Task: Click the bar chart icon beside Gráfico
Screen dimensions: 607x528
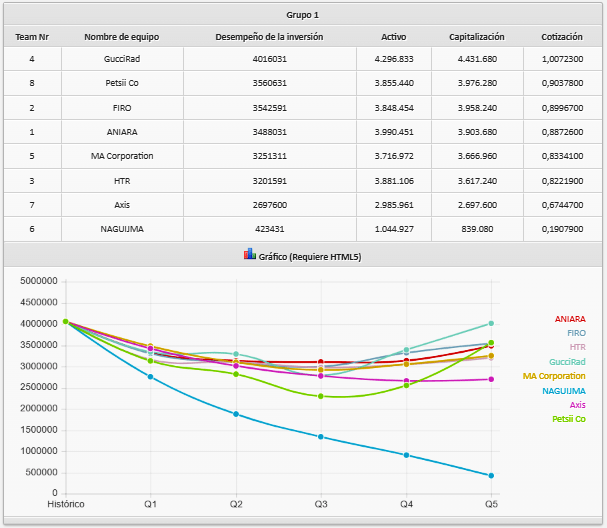Action: (250, 254)
